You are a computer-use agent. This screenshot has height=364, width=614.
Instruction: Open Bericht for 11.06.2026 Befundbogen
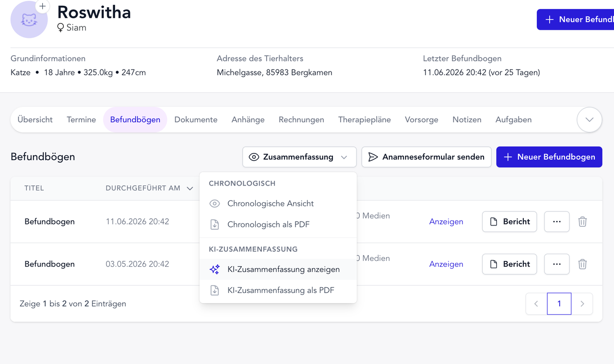pyautogui.click(x=509, y=222)
